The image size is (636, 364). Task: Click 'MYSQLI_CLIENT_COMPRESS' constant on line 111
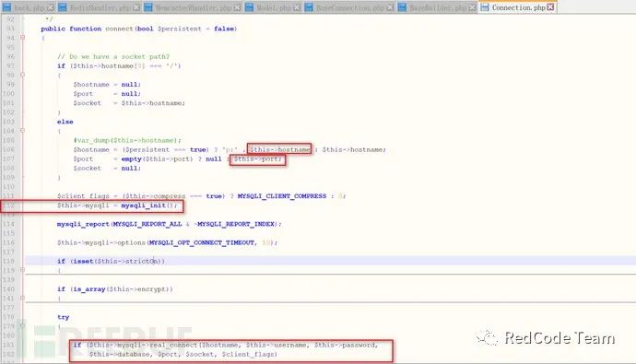click(x=282, y=195)
